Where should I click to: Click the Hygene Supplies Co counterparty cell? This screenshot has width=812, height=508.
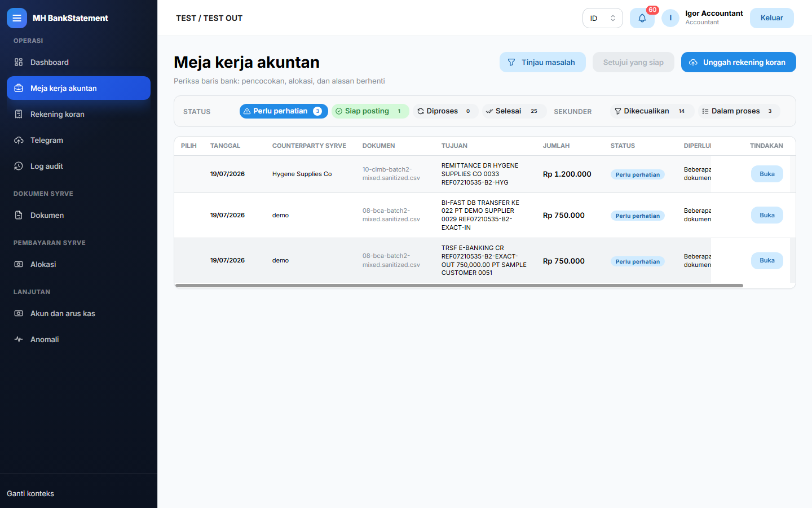[302, 174]
